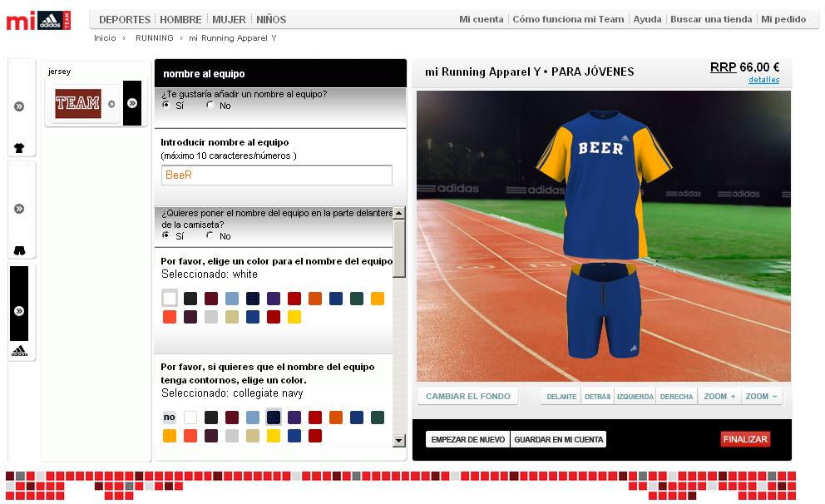Open the detalles link under price
Screen dimensions: 825x504
pyautogui.click(x=764, y=80)
